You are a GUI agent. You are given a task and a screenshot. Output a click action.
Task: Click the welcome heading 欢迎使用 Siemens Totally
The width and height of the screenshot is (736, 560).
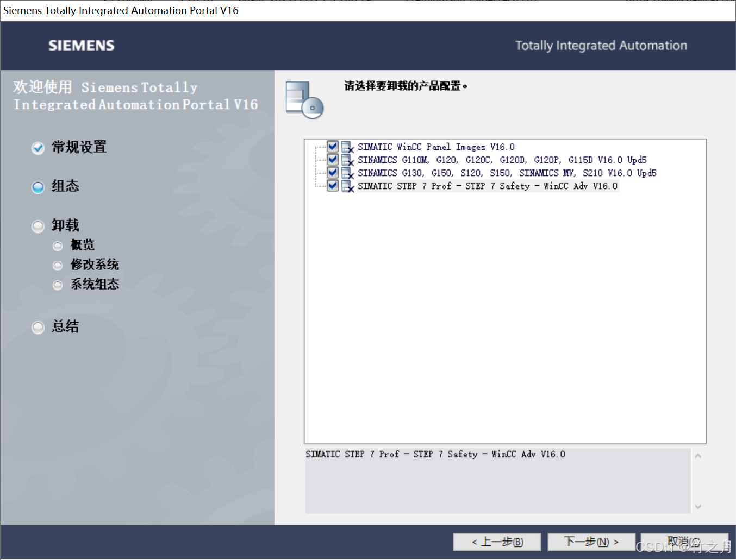(135, 96)
